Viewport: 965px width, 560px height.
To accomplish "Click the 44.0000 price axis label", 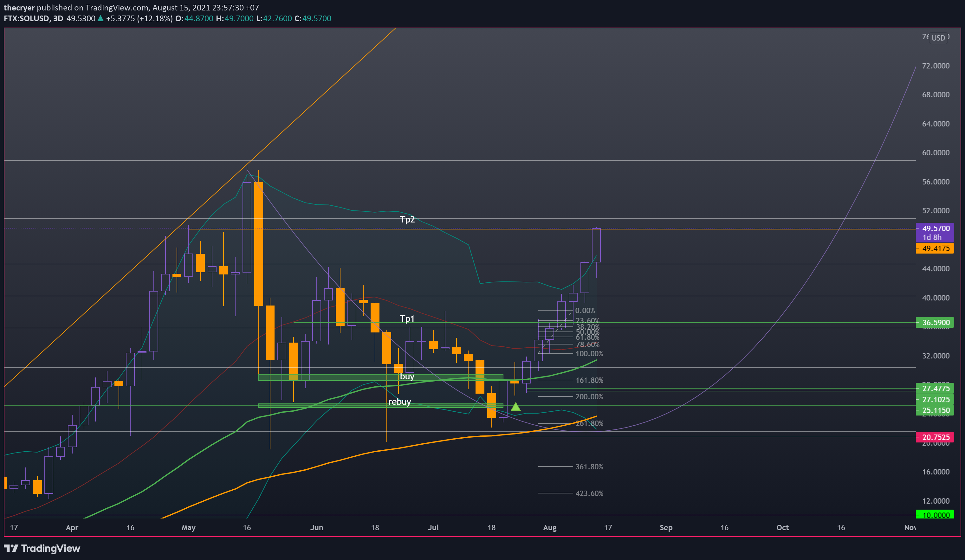I will pyautogui.click(x=936, y=269).
